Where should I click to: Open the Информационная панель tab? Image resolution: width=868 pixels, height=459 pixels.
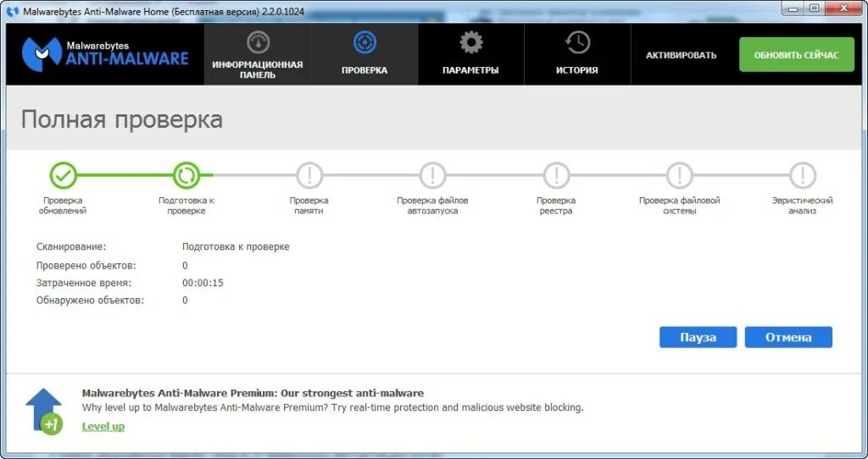point(258,54)
